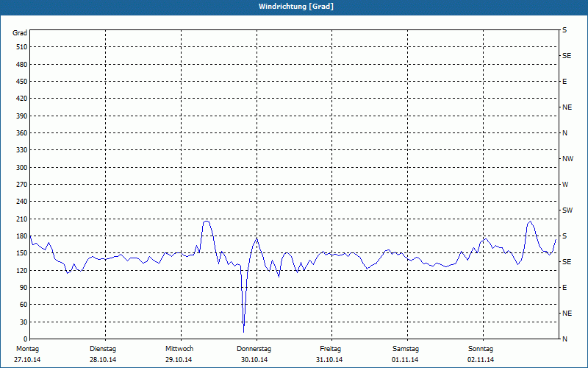
Task: Click the 60 degree axis label
Action: [x=24, y=304]
